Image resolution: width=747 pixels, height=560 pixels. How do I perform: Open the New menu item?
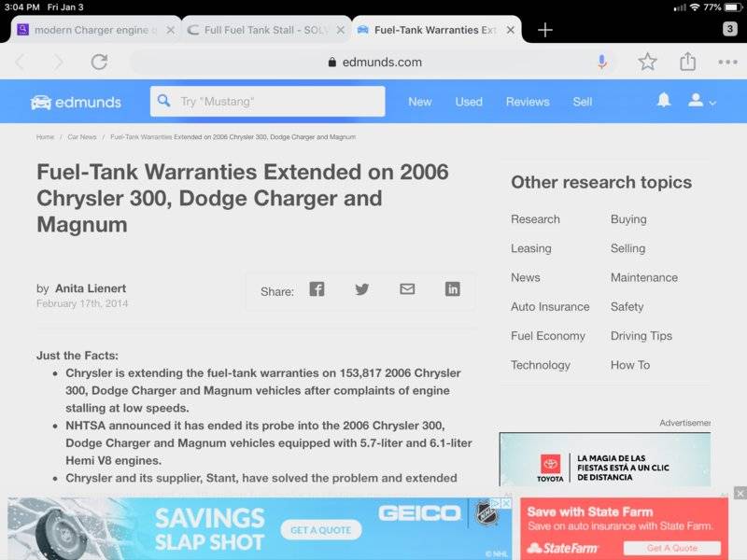[419, 102]
